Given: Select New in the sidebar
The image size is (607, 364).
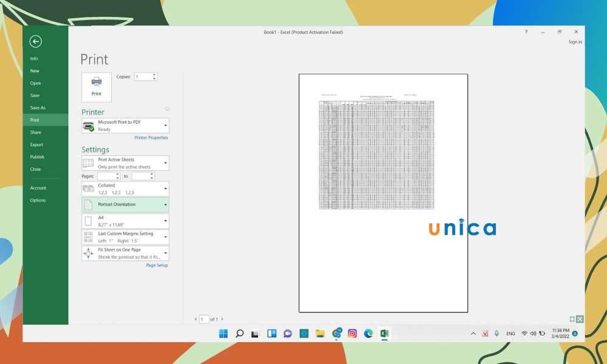Looking at the screenshot, I should tap(35, 71).
